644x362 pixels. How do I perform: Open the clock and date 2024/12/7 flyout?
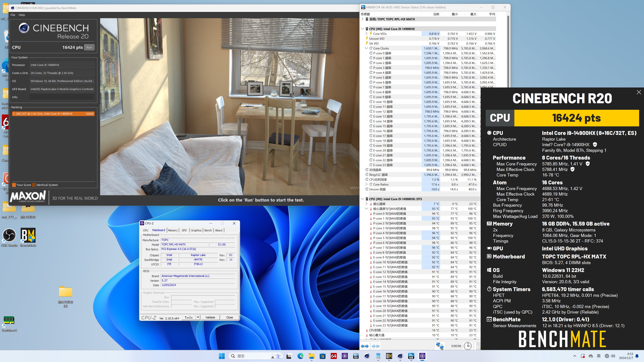(626, 356)
